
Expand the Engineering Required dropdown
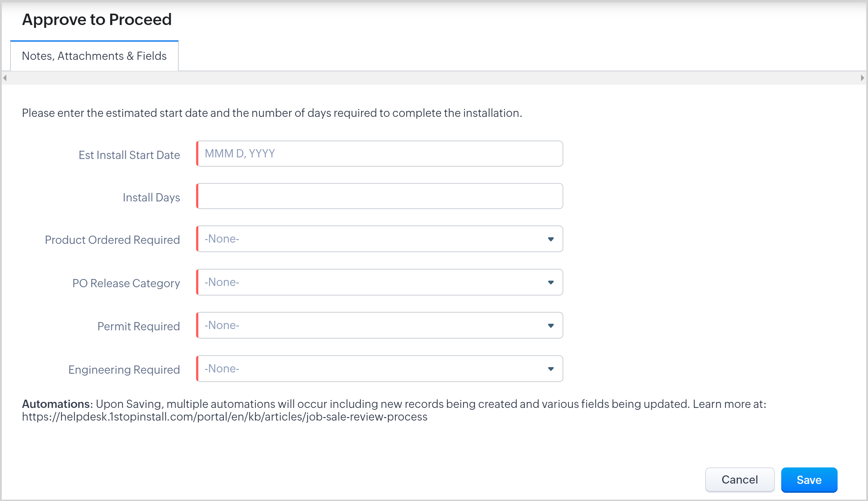coord(380,369)
